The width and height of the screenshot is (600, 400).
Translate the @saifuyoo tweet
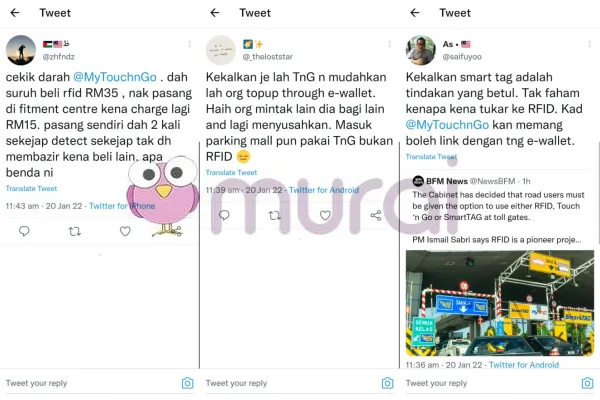(431, 157)
